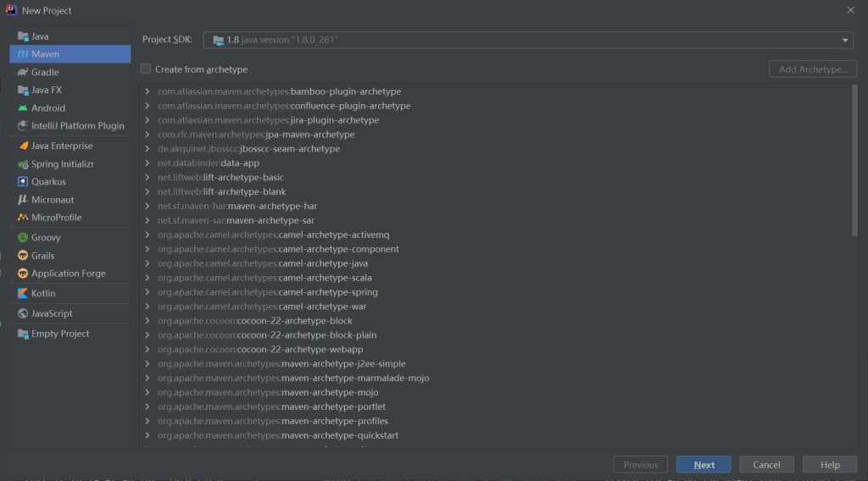
Task: Enable Create from archetype checkbox
Action: coord(146,69)
